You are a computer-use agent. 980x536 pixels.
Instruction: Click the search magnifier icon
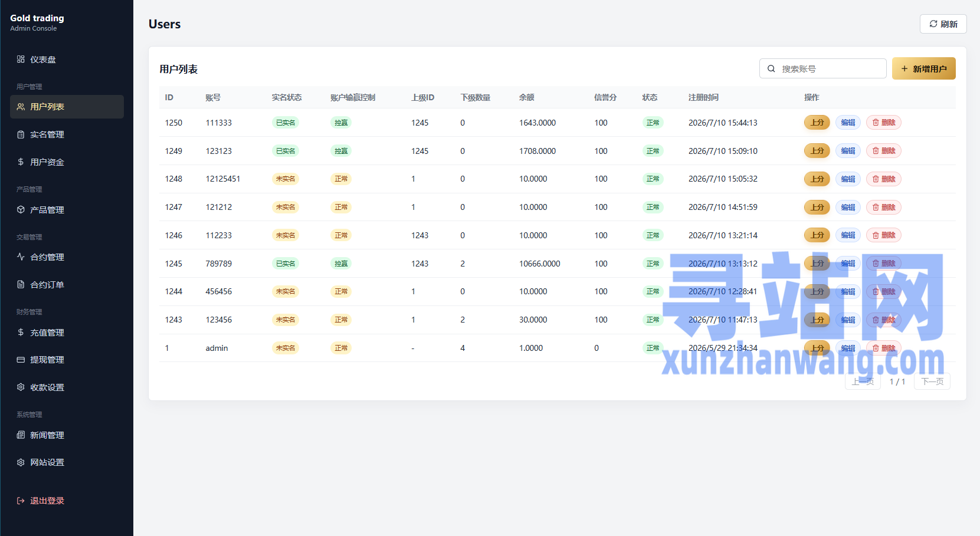(x=771, y=69)
